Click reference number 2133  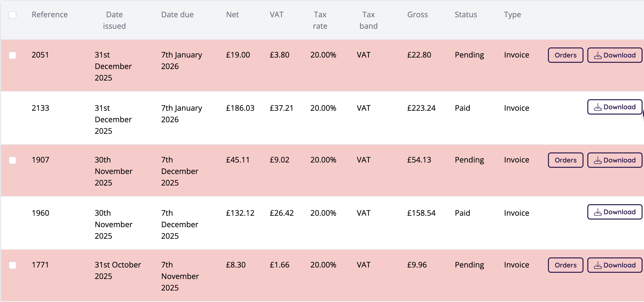(40, 108)
